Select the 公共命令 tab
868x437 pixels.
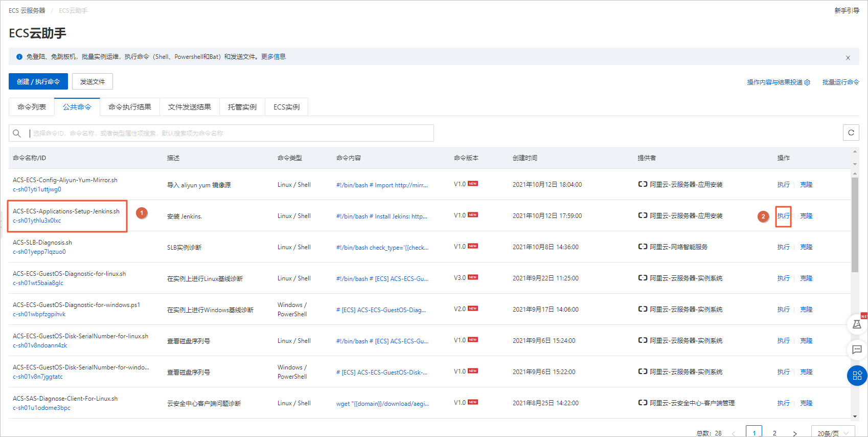pos(77,107)
